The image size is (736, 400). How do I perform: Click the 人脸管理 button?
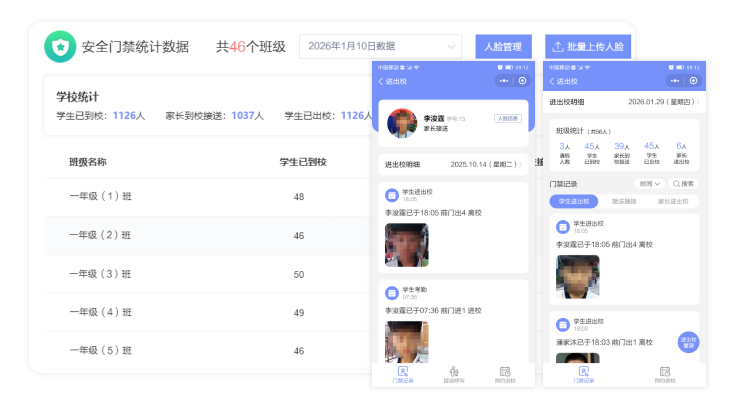(x=503, y=46)
